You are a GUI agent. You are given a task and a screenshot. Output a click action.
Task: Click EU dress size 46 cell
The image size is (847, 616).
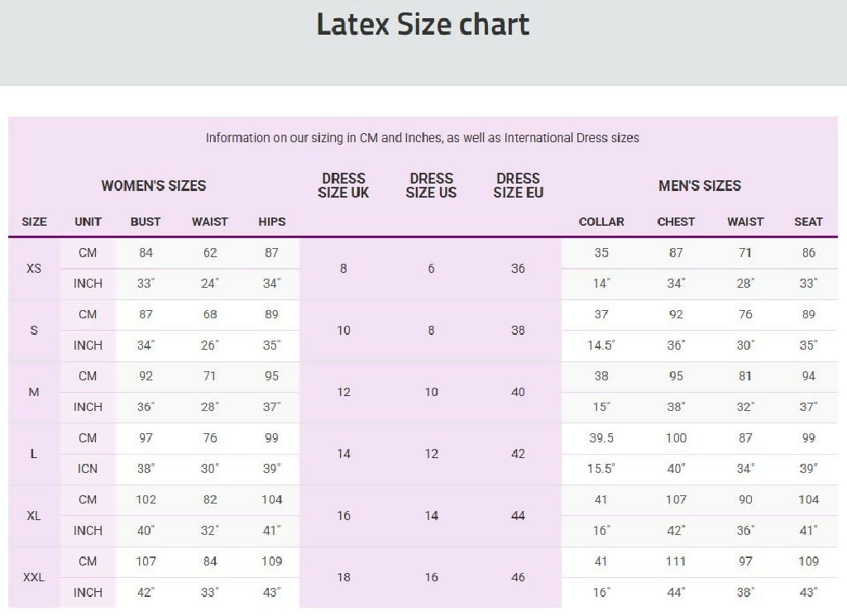click(x=518, y=577)
